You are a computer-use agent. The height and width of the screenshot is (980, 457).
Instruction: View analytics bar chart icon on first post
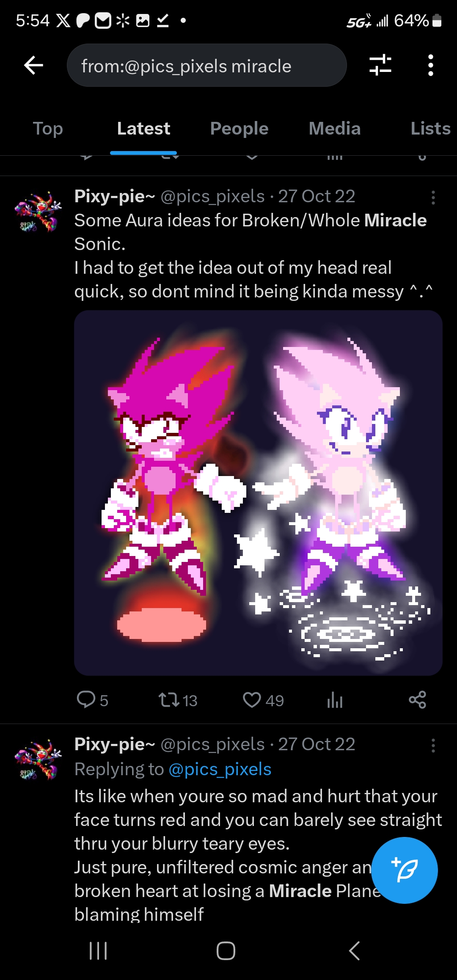pyautogui.click(x=335, y=700)
